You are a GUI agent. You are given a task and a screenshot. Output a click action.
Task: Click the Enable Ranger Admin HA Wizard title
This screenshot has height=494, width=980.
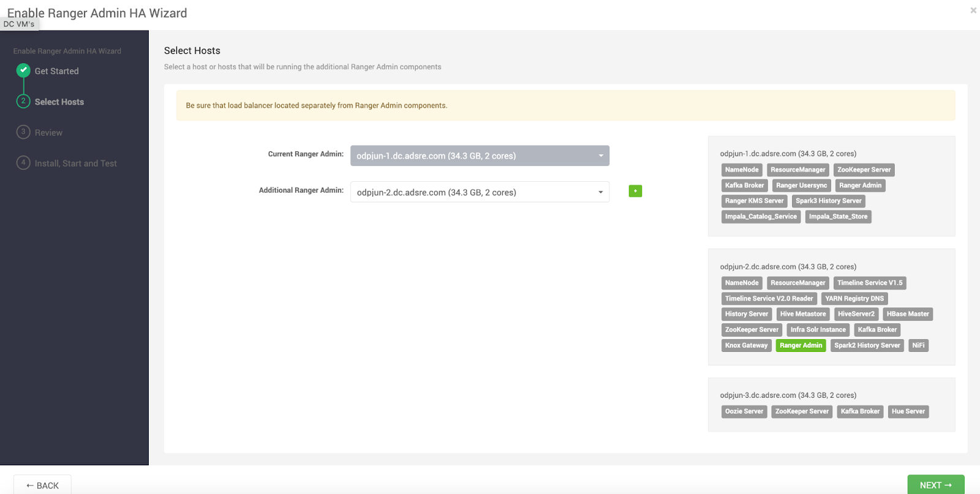pyautogui.click(x=97, y=13)
